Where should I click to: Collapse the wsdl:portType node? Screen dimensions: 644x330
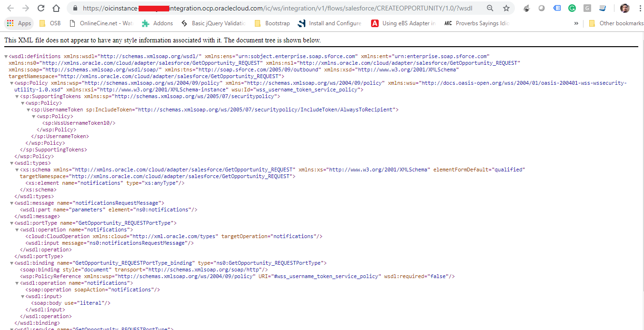pos(11,223)
